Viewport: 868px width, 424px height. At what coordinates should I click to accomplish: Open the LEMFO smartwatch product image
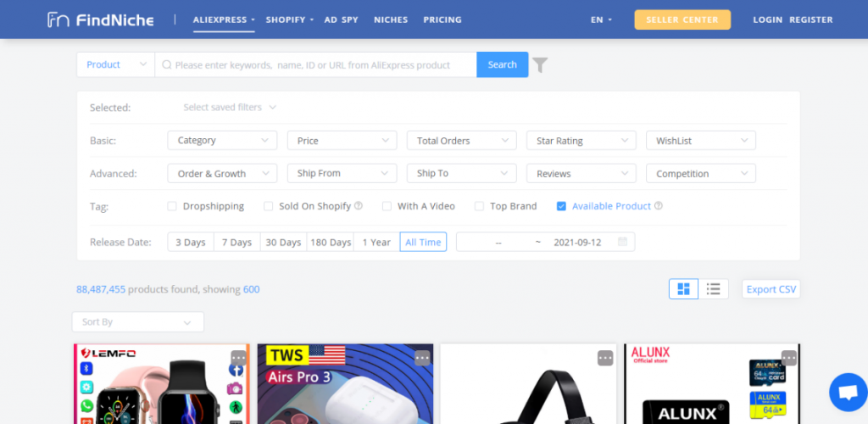(162, 383)
